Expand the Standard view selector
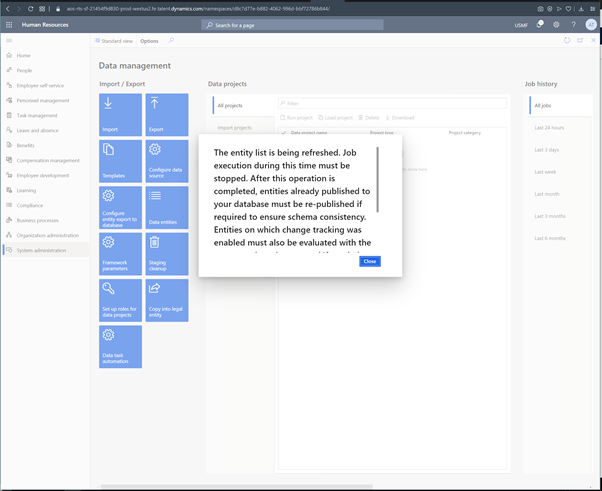The image size is (602, 491). (x=113, y=41)
